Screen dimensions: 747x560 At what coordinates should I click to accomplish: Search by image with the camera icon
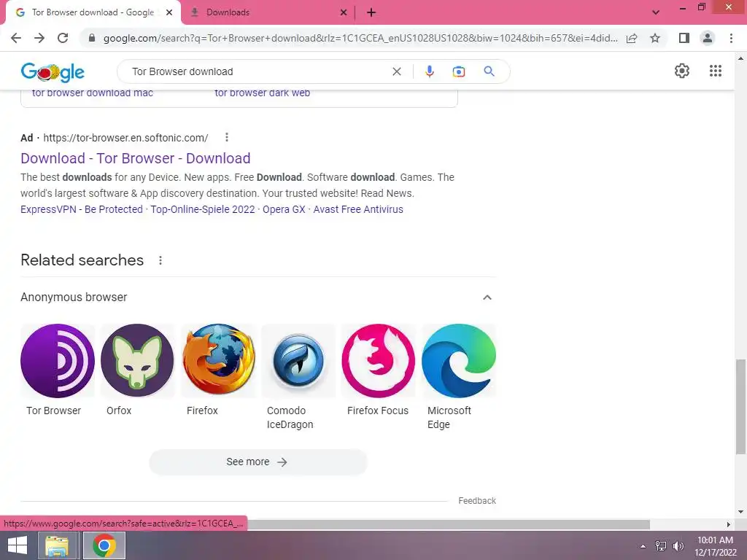coord(458,71)
